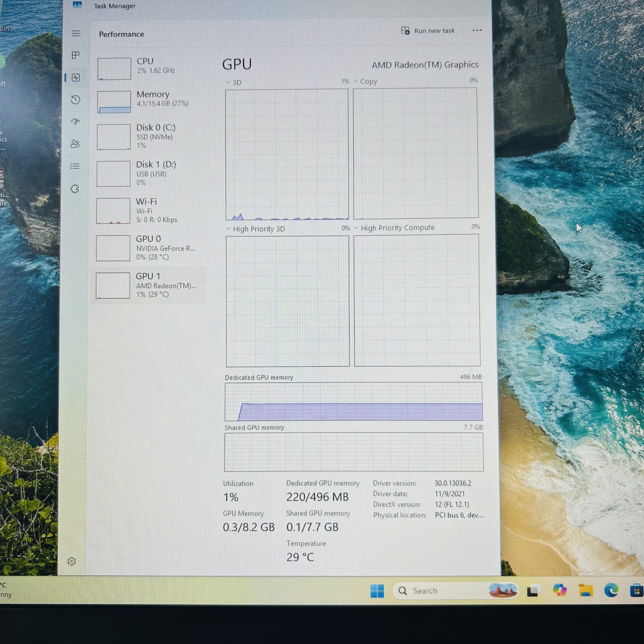Click the Shared GPU memory graph
Screen dimensions: 644x644
tap(354, 452)
